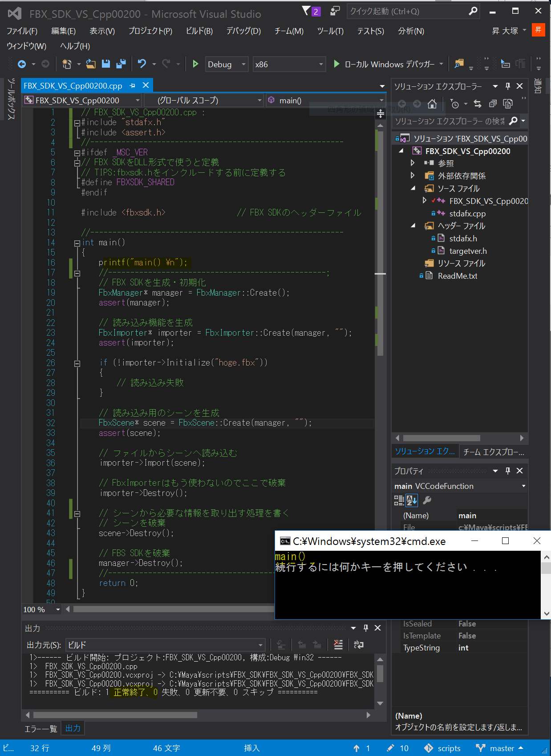
Task: Click the clear all output icon
Action: pyautogui.click(x=338, y=645)
